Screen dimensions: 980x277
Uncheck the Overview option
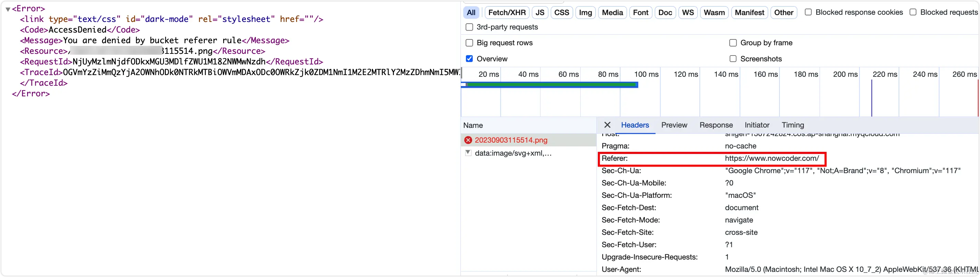[469, 59]
